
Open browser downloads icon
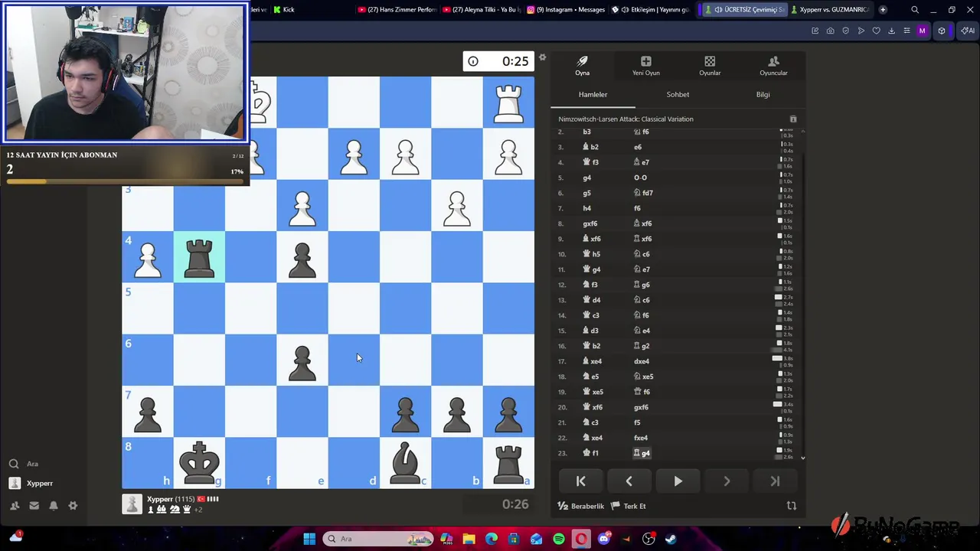[x=891, y=31]
